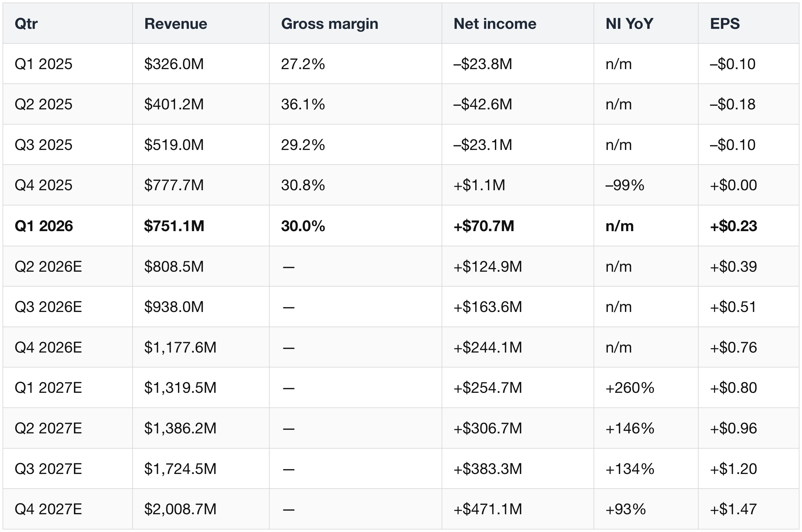Select NI YoY value +134%

630,469
